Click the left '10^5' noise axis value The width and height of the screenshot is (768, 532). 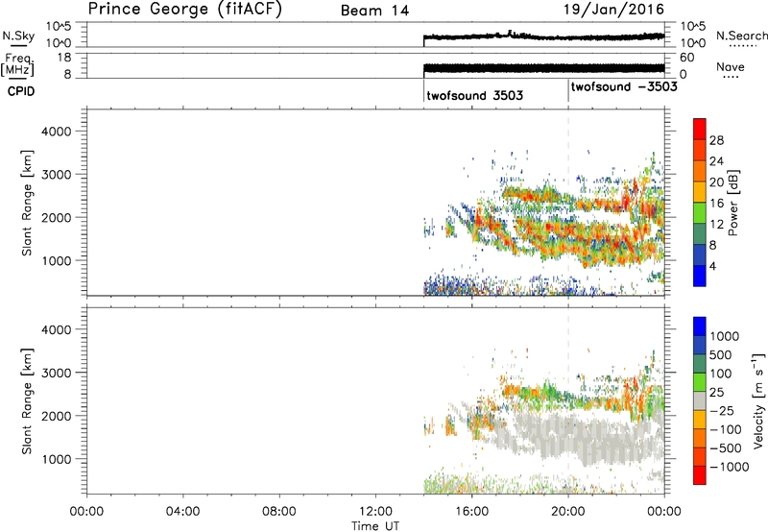tap(59, 27)
